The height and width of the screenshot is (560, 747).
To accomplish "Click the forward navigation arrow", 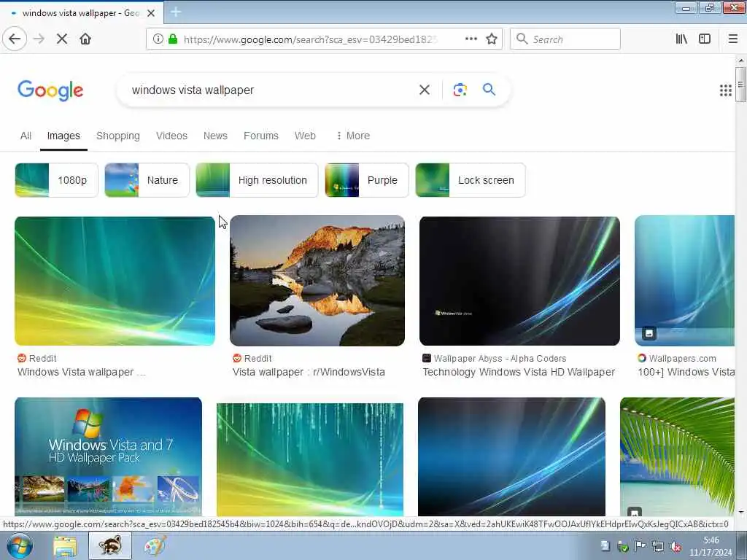I will click(39, 39).
